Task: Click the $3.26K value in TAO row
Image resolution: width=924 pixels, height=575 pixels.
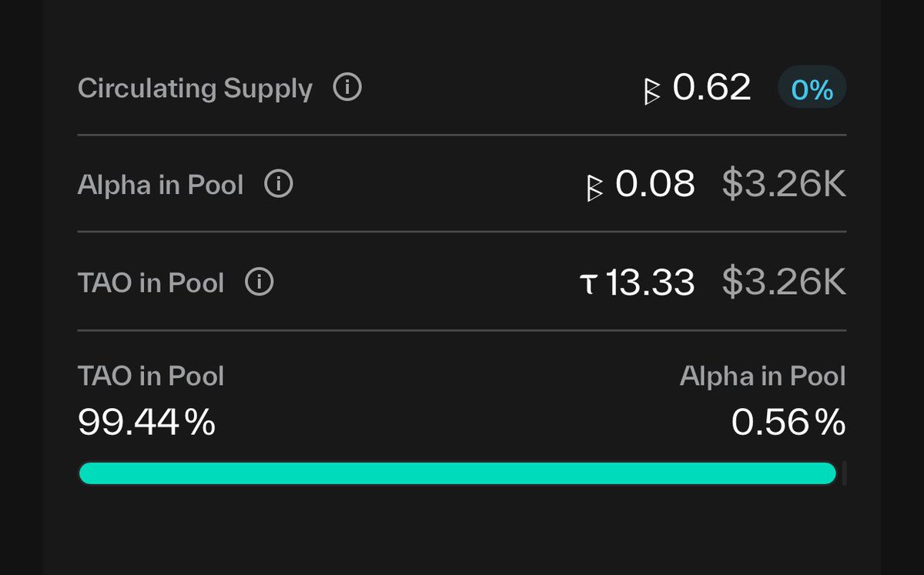Action: click(x=784, y=282)
